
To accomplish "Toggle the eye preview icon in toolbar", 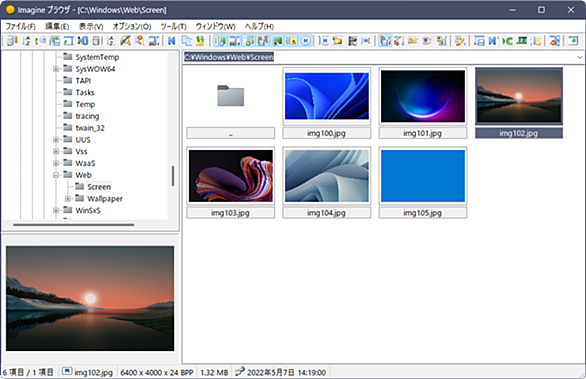I will pos(427,41).
